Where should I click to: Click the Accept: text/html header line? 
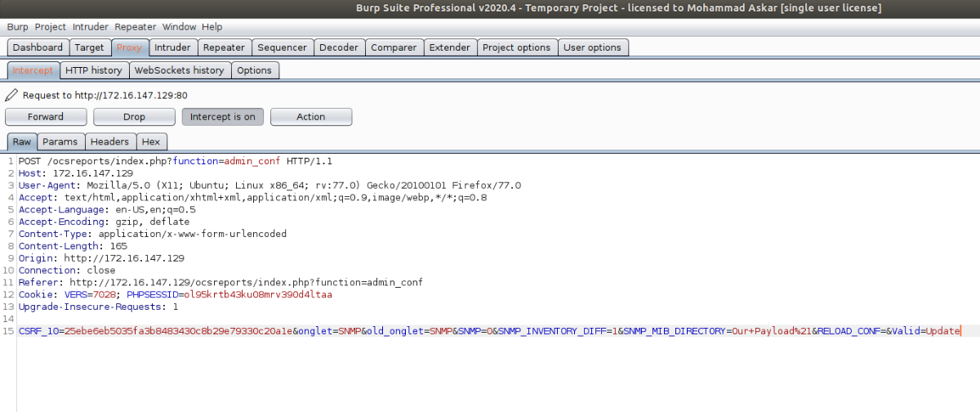point(252,198)
